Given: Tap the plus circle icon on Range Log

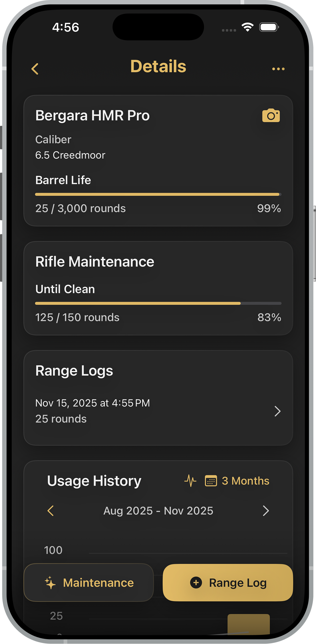Looking at the screenshot, I should [196, 583].
